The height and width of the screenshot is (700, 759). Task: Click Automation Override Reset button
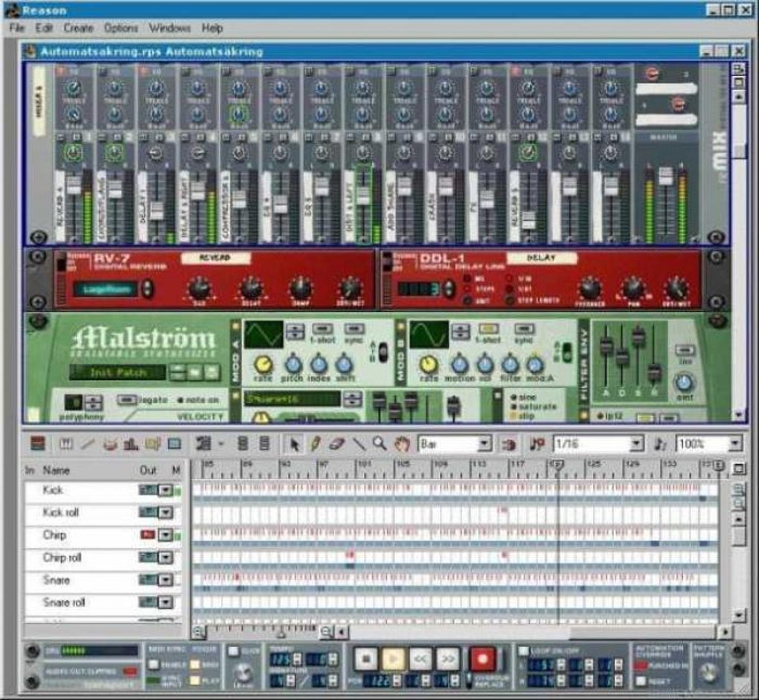[x=642, y=681]
